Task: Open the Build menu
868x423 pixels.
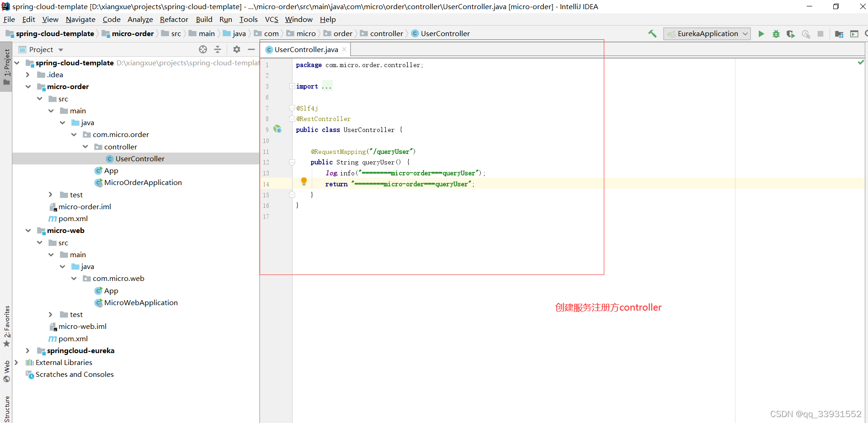Action: (204, 19)
